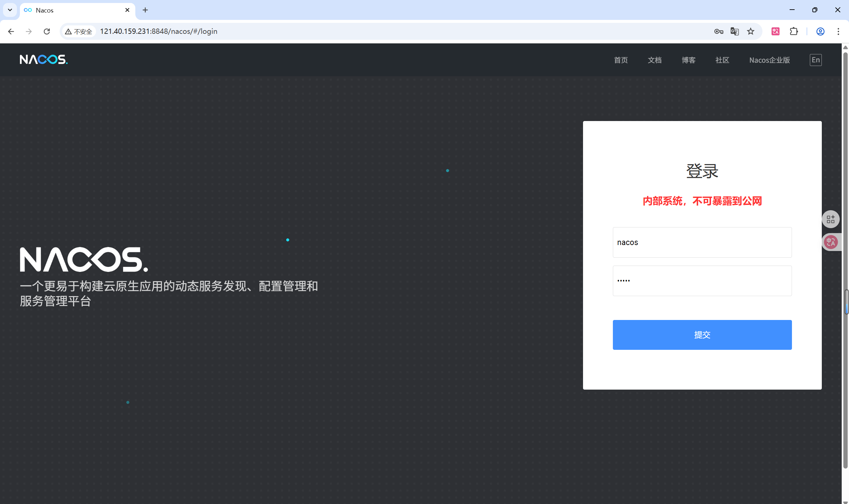Focus the username field containing nacos
849x504 pixels.
pyautogui.click(x=702, y=242)
